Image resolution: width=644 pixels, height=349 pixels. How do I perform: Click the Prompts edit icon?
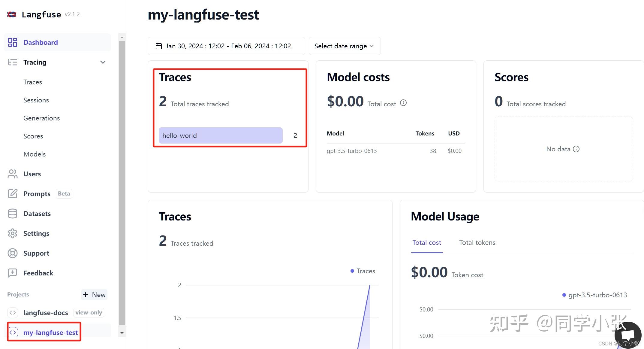click(x=12, y=194)
